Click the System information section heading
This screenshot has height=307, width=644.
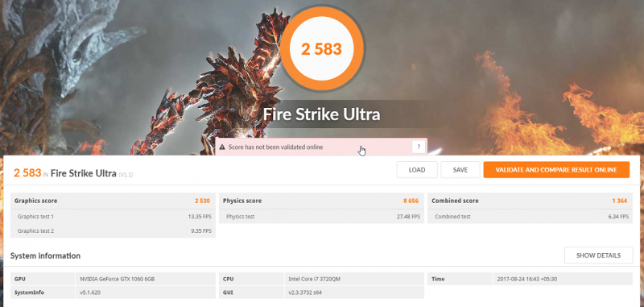point(45,255)
